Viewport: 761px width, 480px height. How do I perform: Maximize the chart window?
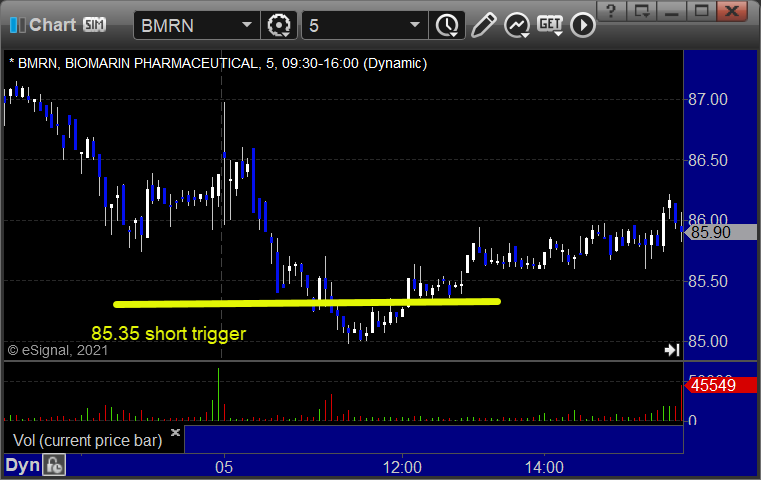(701, 10)
